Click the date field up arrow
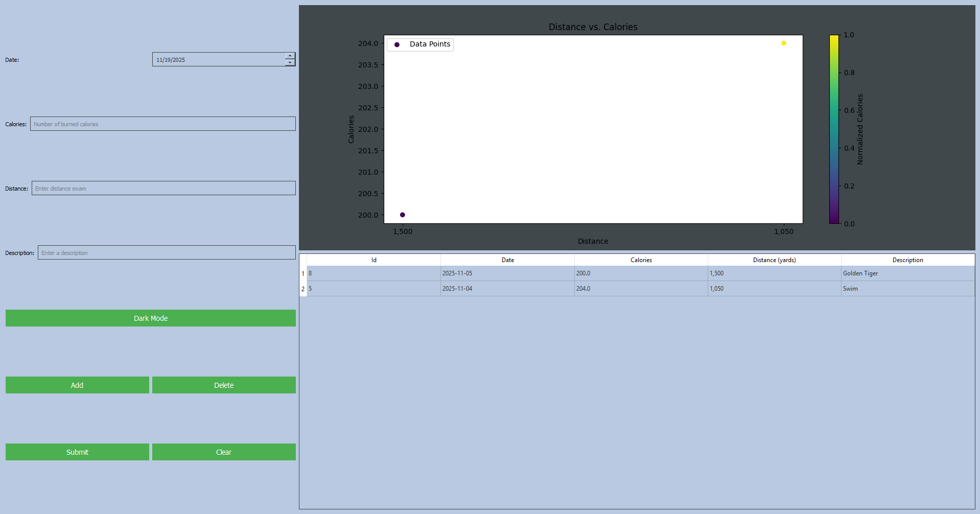This screenshot has width=980, height=514. tap(290, 56)
